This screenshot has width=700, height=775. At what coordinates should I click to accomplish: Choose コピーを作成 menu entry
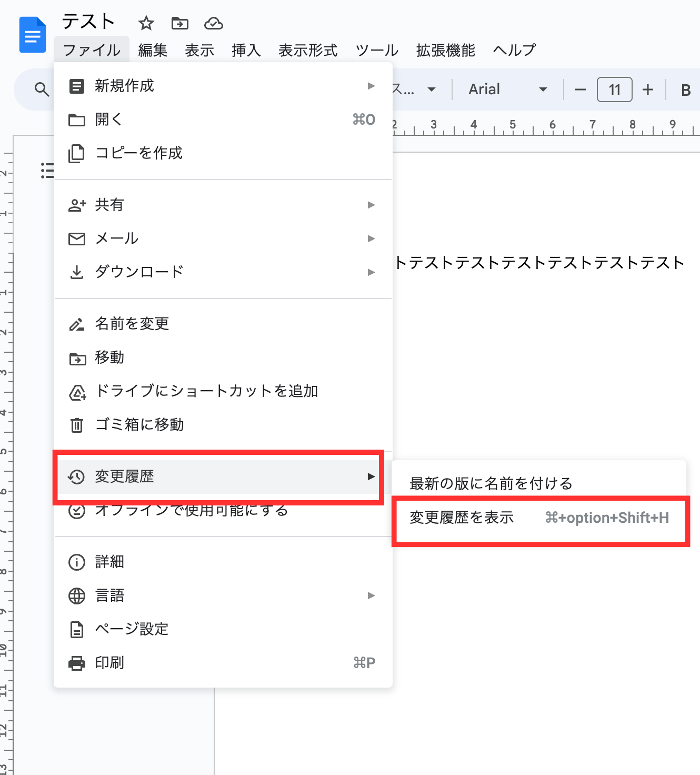223,153
